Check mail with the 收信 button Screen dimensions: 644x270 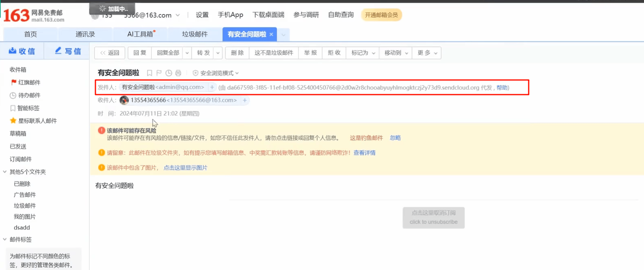(22, 51)
